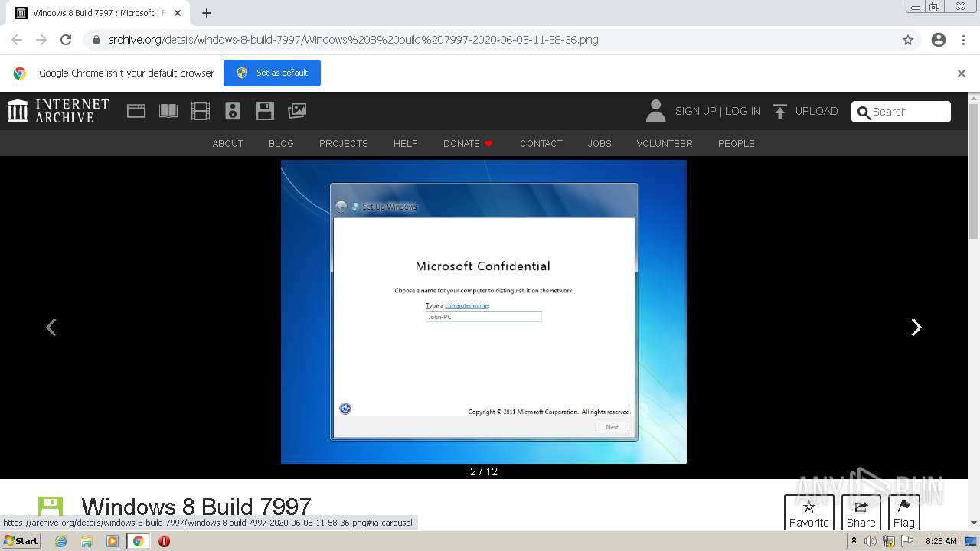Click the Flag button
The width and height of the screenshot is (980, 551).
[x=904, y=513]
